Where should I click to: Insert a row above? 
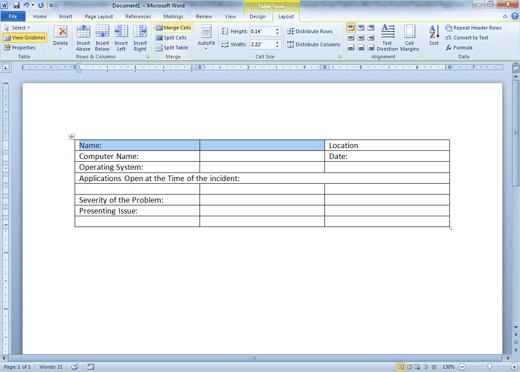83,38
